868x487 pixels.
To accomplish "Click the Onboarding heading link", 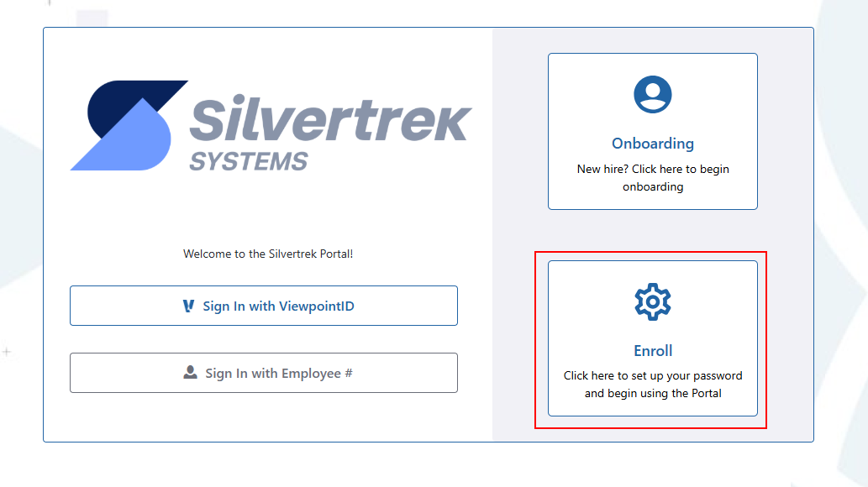I will pyautogui.click(x=653, y=144).
